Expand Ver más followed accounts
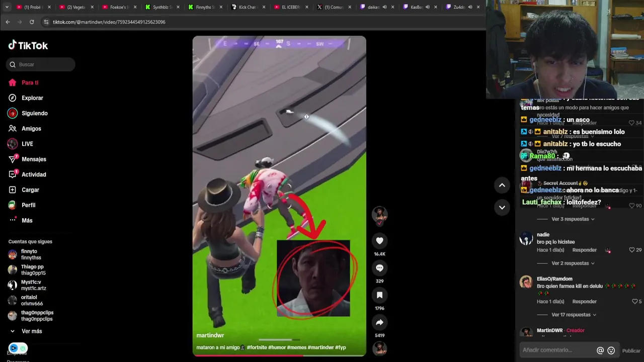Viewport: 644px width, 362px height. (x=32, y=331)
